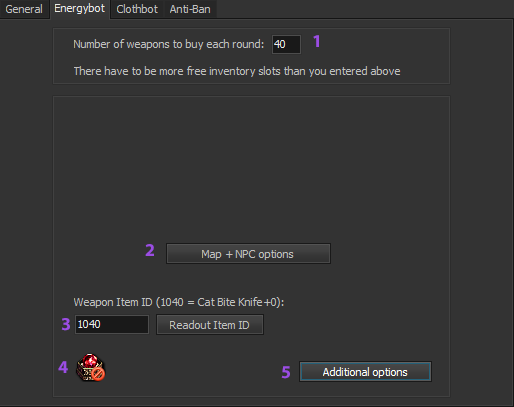Click the free inventory slots hint text

237,71
